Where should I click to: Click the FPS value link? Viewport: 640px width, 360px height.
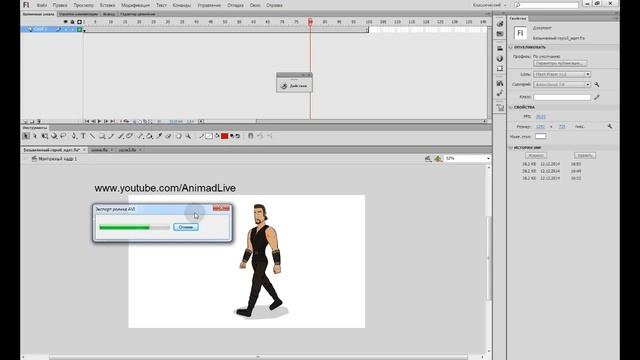click(540, 117)
